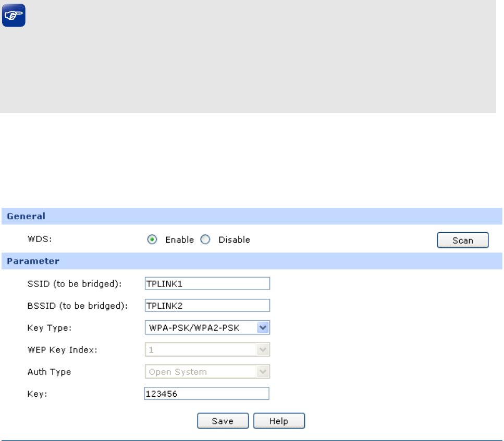Select the WDS Disable radio button
Image resolution: width=504 pixels, height=441 pixels.
[x=205, y=240]
